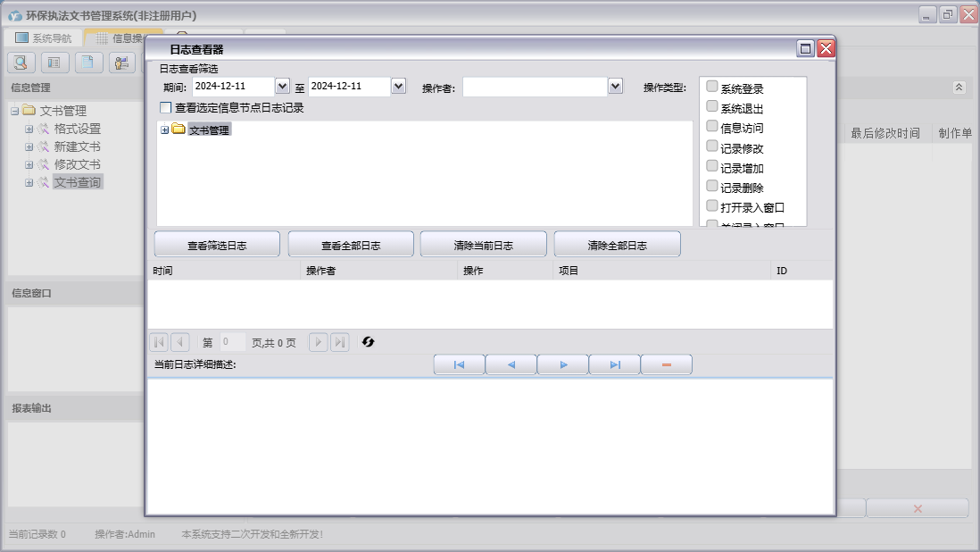
Task: Toggle the 记录增加 checkbox
Action: coord(712,165)
